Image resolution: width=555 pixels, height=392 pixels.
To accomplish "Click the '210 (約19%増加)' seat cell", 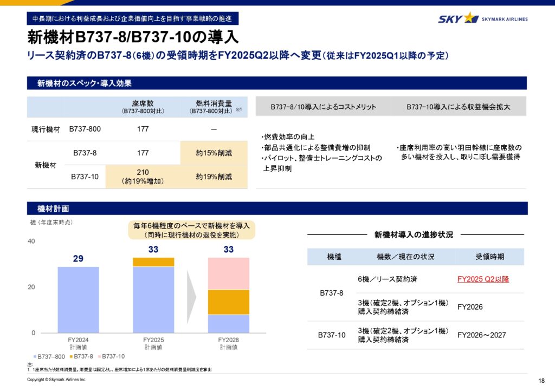I will click(x=143, y=177).
